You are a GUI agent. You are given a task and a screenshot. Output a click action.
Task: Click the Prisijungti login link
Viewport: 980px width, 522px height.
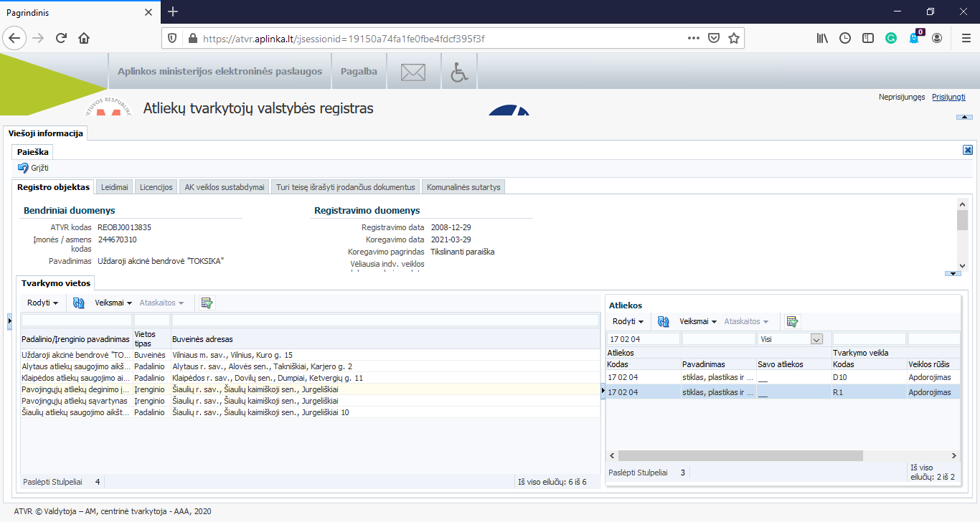coord(948,98)
